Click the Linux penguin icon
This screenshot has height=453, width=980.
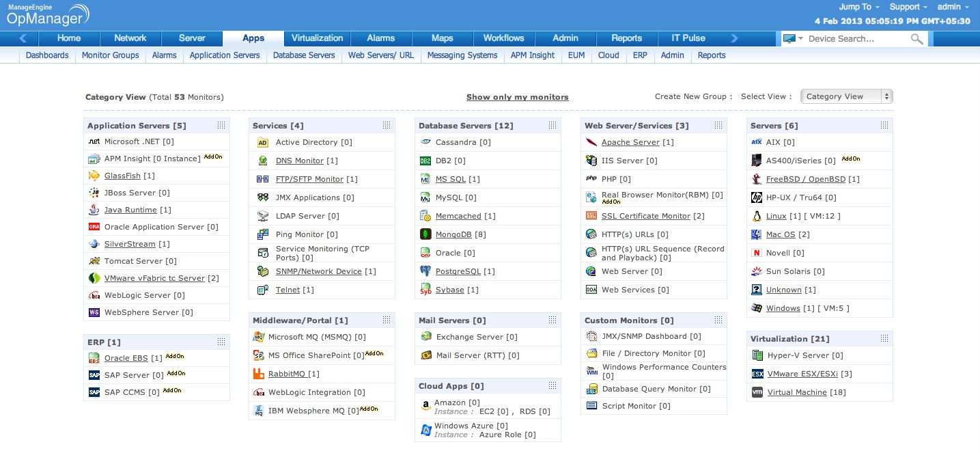tap(756, 216)
